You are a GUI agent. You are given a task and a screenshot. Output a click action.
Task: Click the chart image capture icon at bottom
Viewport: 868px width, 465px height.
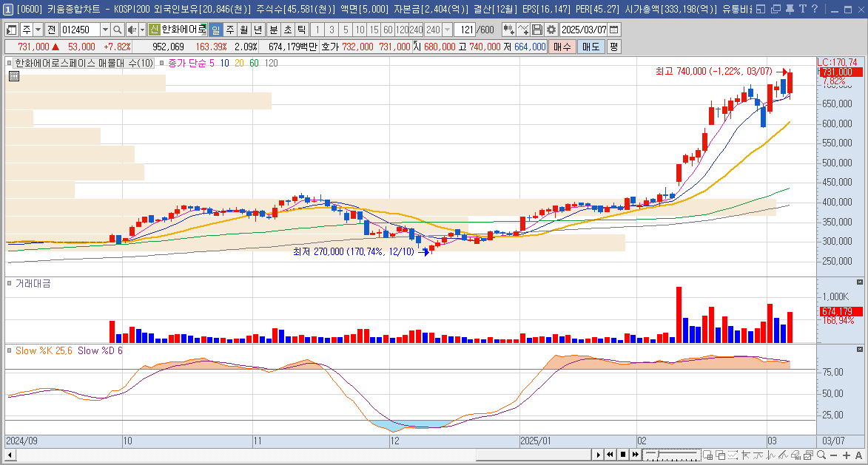coord(807,455)
